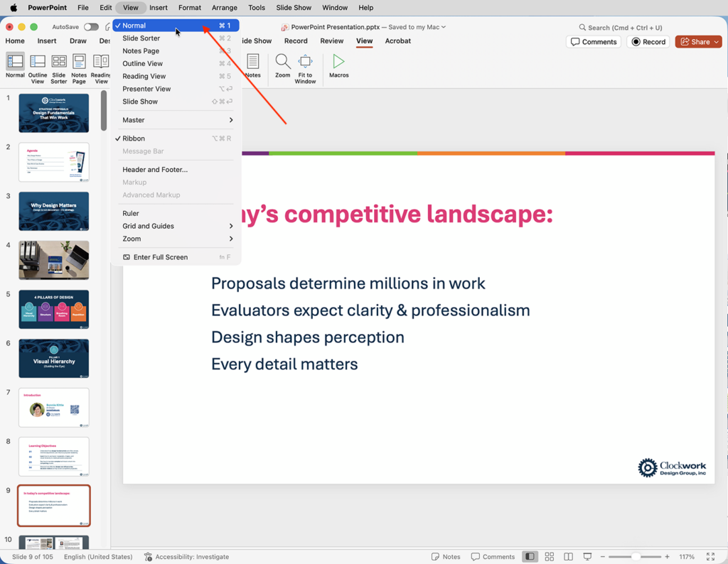Viewport: 728px width, 564px height.
Task: Switch to the Review ribbon tab
Action: [331, 40]
